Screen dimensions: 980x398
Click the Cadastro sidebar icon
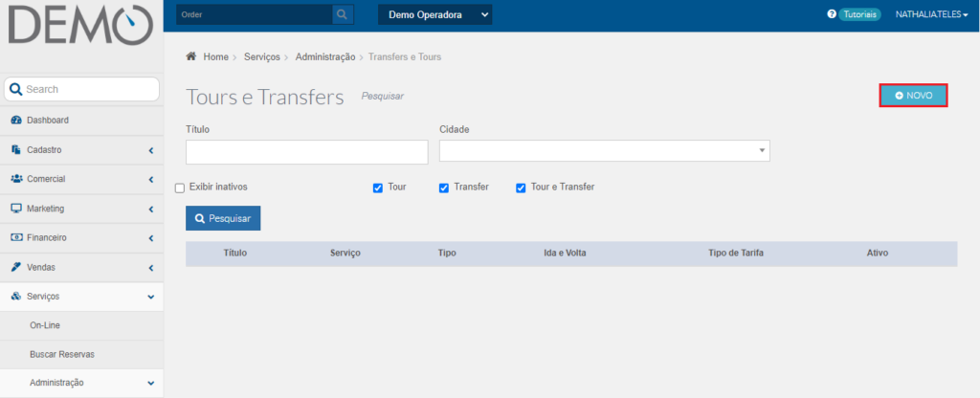click(17, 150)
